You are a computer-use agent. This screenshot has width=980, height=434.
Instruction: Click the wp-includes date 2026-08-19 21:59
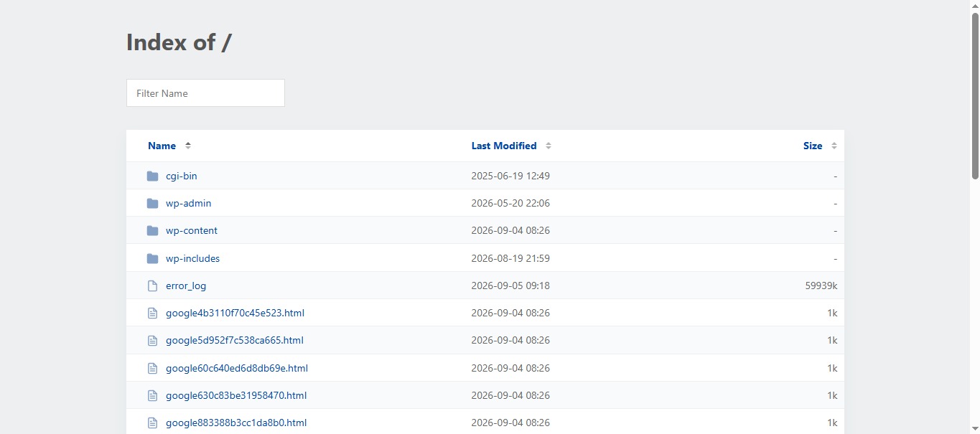point(510,258)
